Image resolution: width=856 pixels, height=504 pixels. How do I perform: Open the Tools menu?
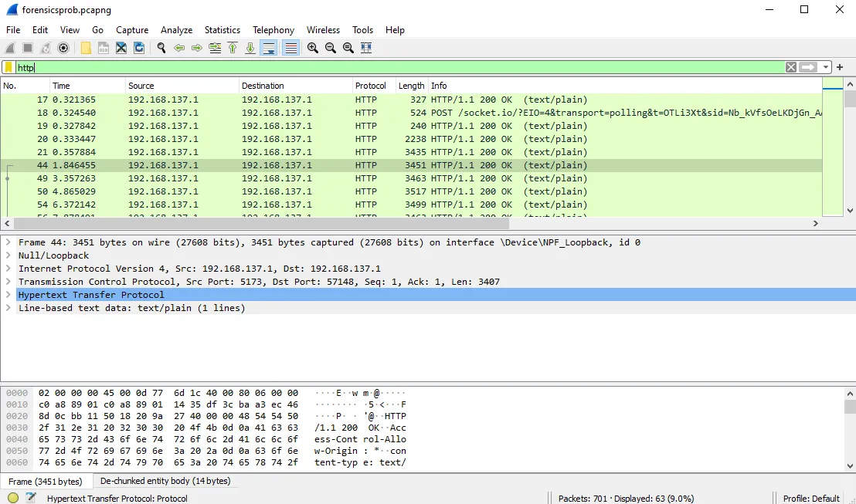click(x=362, y=30)
